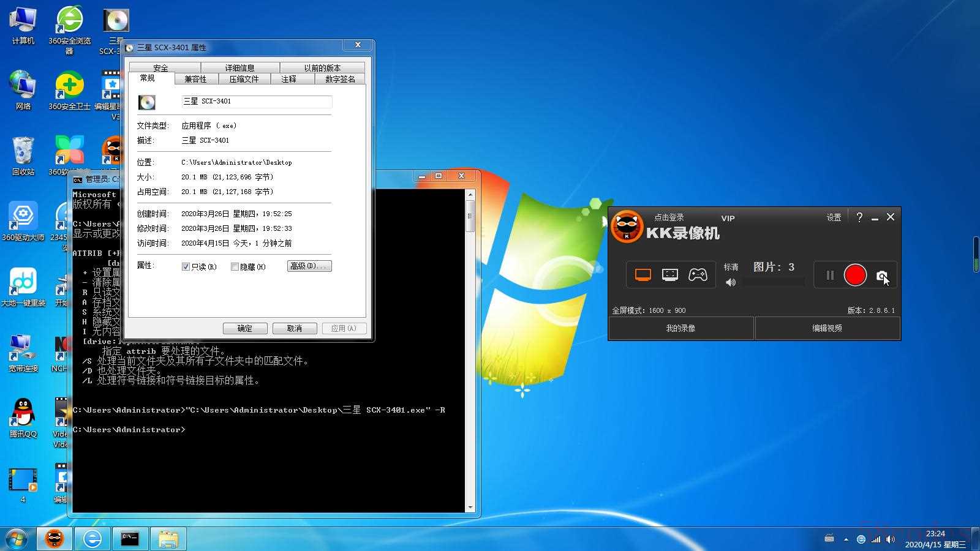Pause the recording in KK录像机
The image size is (980, 551).
(x=830, y=275)
